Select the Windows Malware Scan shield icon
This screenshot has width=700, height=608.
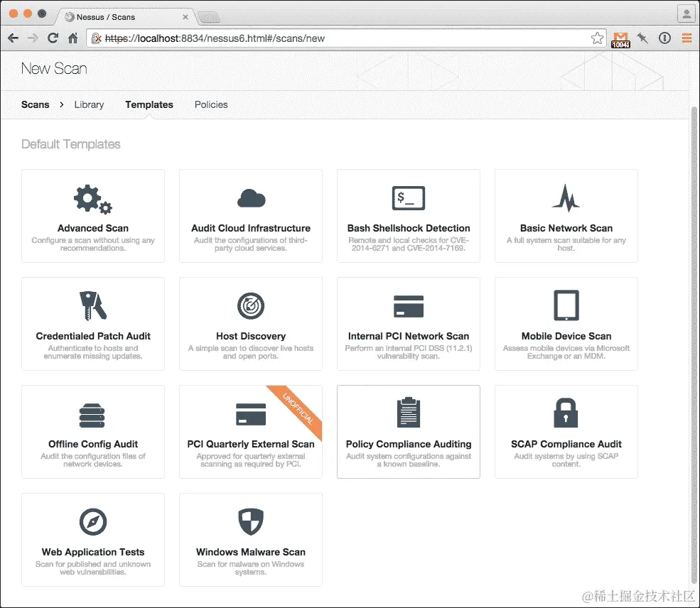[251, 521]
